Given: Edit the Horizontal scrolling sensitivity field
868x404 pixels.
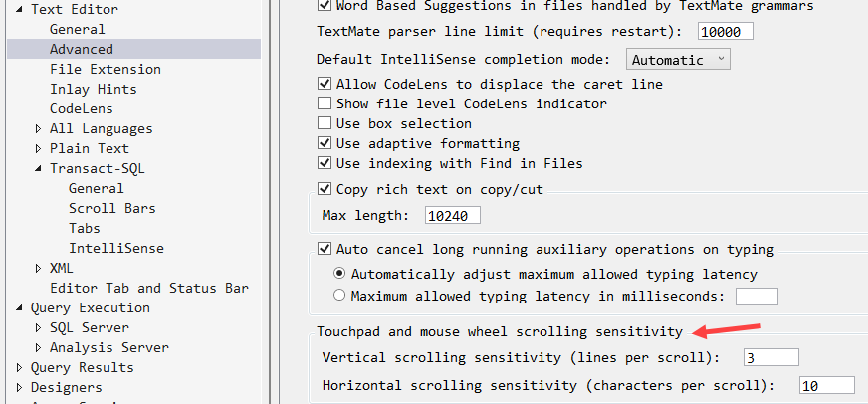Looking at the screenshot, I should 826,385.
